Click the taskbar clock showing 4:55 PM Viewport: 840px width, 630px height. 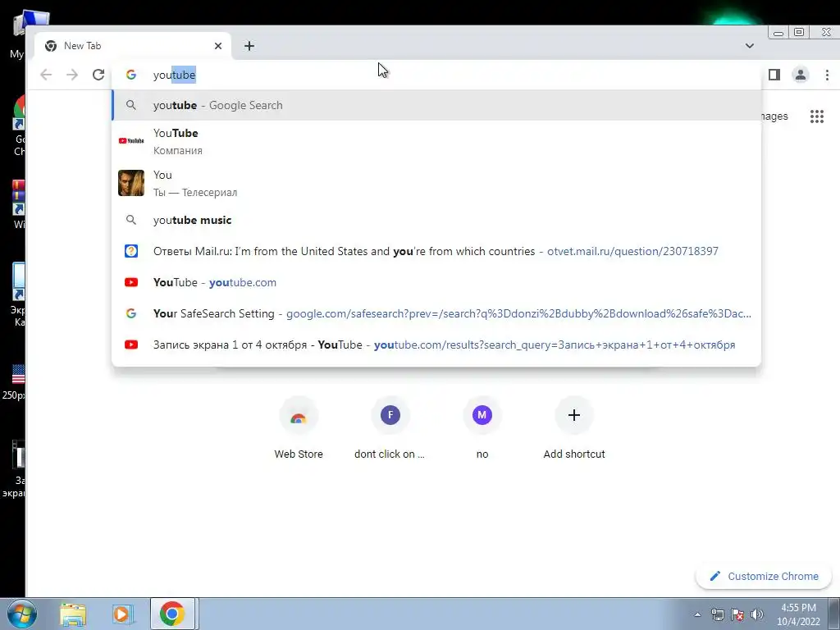pyautogui.click(x=798, y=614)
